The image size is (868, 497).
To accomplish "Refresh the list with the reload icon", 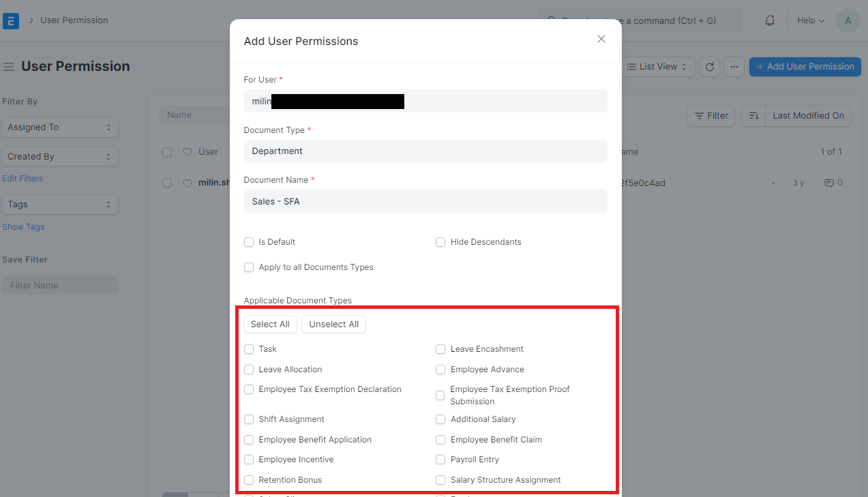I will coord(710,66).
